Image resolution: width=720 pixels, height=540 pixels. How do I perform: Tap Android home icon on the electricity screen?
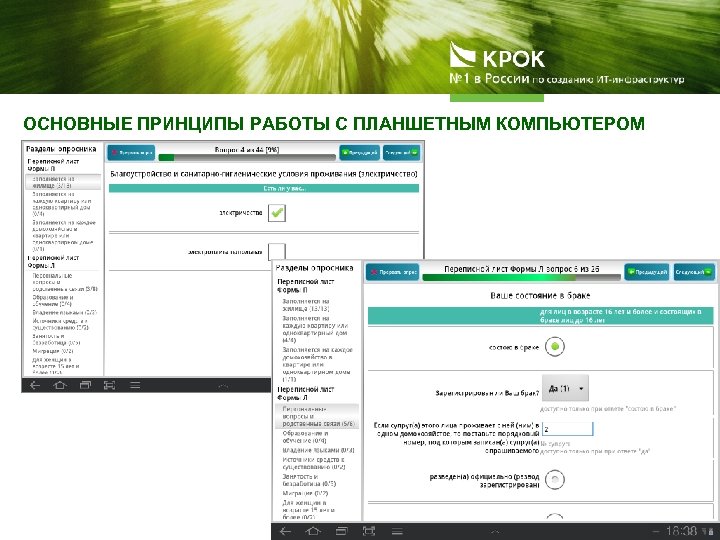click(x=60, y=385)
